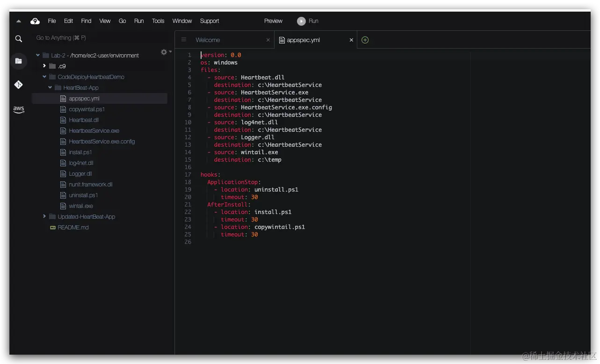Open the Edit menu

click(69, 21)
